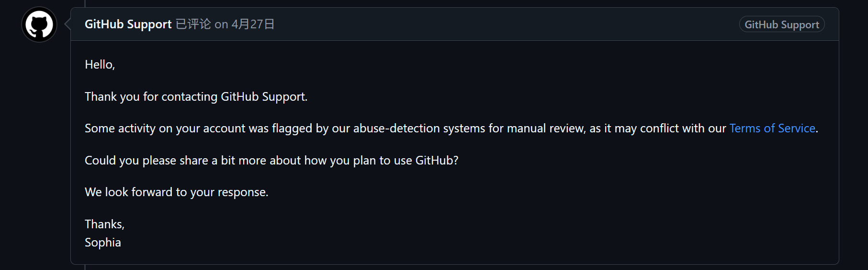Click the 已评论 text in comment header
Viewport: 868px width, 270px height.
point(193,24)
